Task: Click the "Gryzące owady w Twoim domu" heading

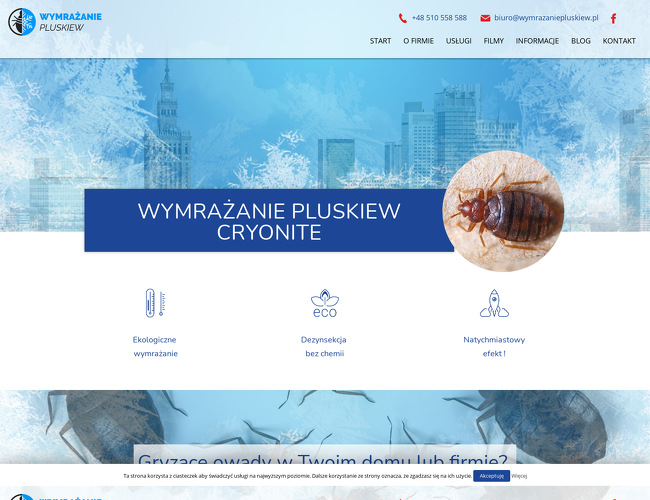Action: tap(323, 458)
